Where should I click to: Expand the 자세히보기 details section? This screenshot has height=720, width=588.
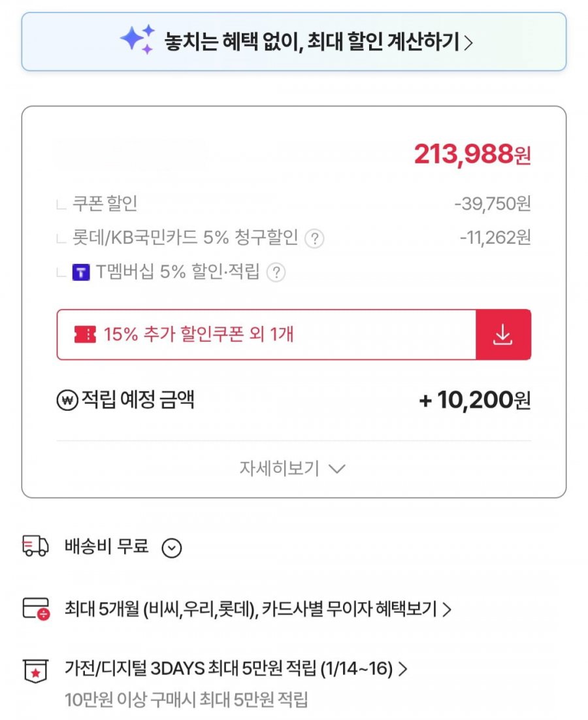pyautogui.click(x=292, y=468)
